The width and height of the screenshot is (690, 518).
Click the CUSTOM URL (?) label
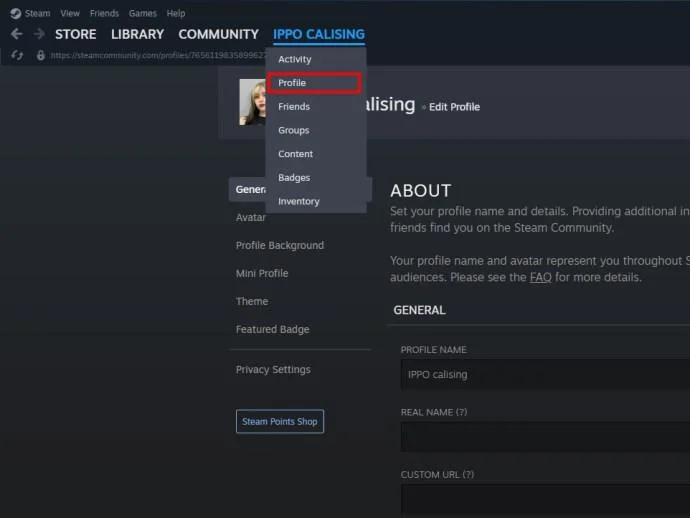(x=437, y=475)
